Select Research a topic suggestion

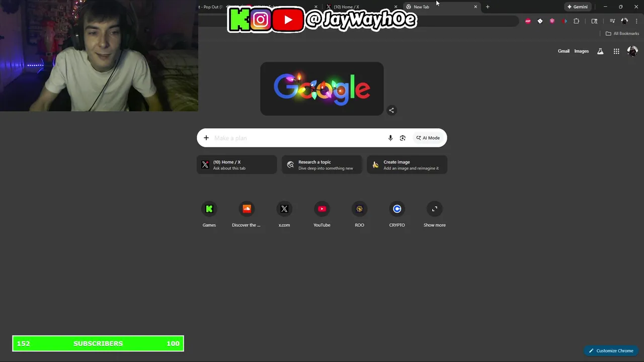point(322,165)
